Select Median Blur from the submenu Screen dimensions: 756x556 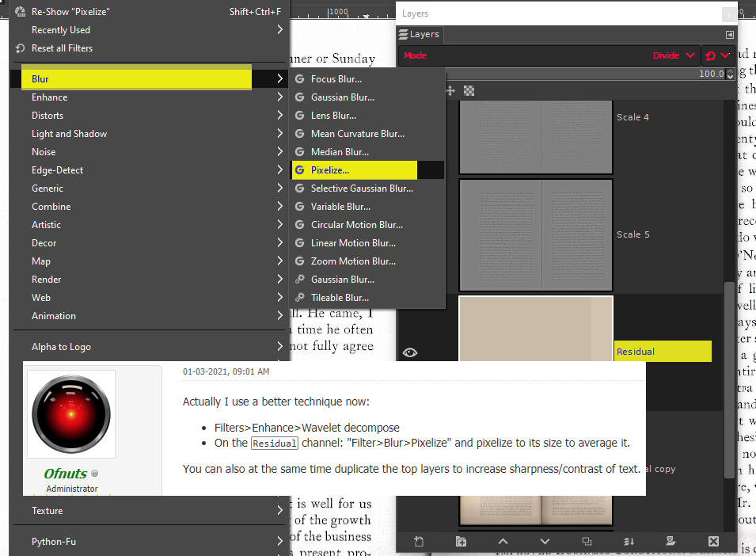[x=367, y=151]
